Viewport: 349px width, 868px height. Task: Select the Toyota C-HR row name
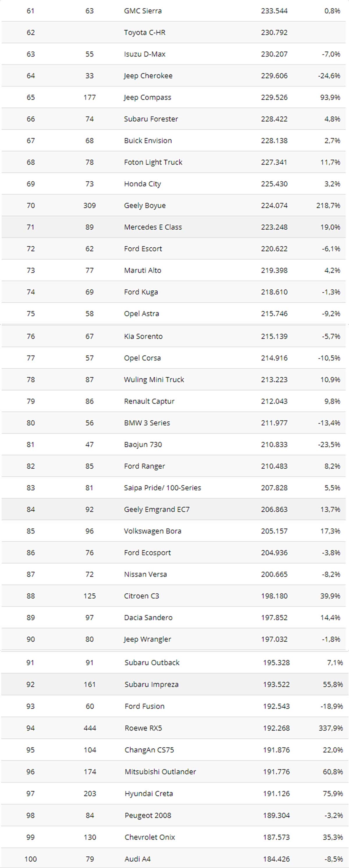tap(144, 32)
